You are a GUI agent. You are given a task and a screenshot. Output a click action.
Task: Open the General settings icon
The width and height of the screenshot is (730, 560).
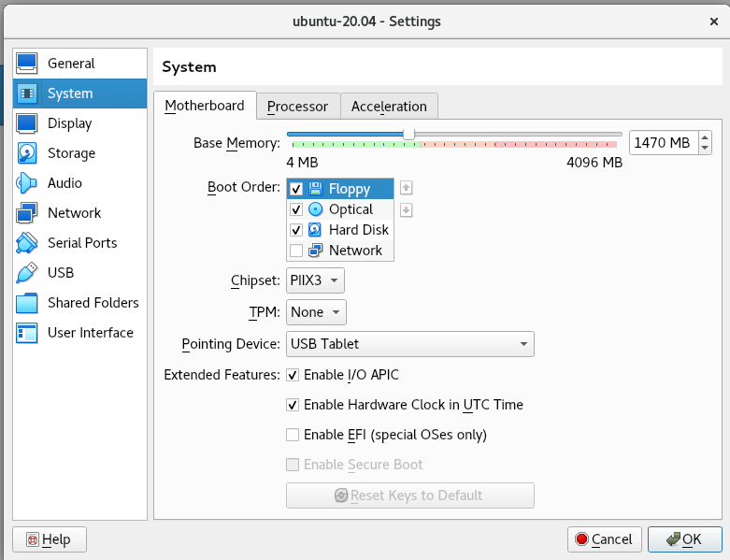(27, 64)
